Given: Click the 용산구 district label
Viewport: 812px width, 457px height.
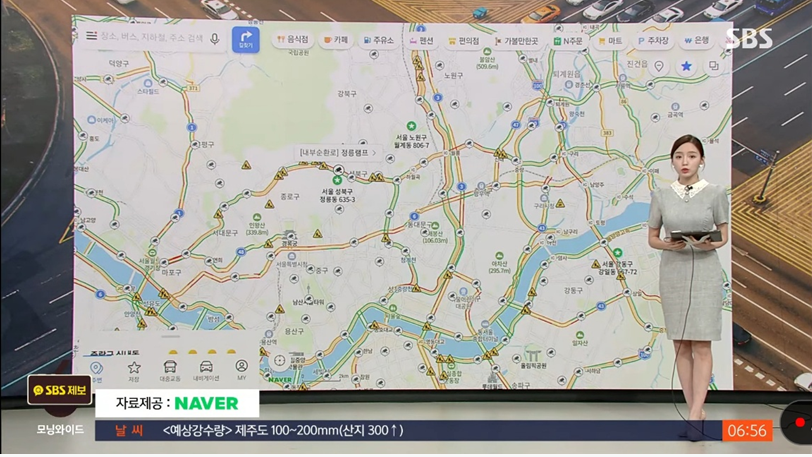Looking at the screenshot, I should click(x=294, y=331).
